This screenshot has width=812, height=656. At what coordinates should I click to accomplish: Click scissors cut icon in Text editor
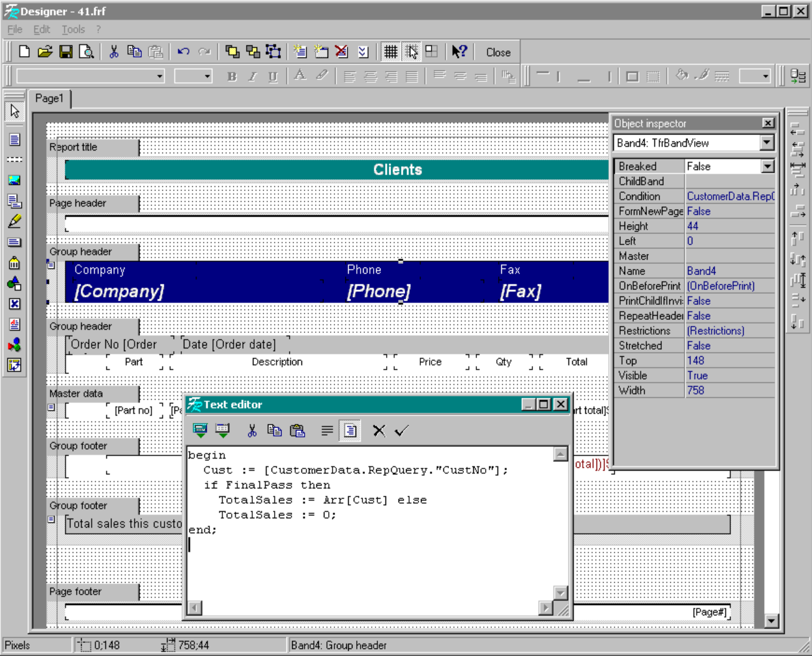click(x=252, y=431)
